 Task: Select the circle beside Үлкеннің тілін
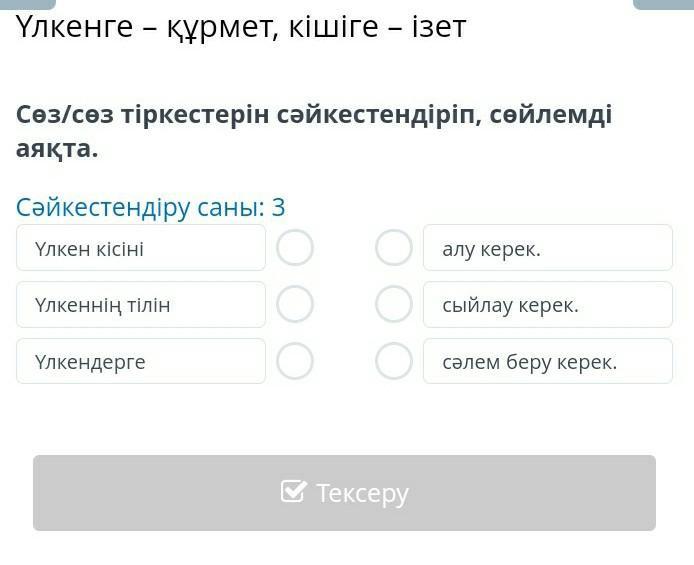click(295, 305)
